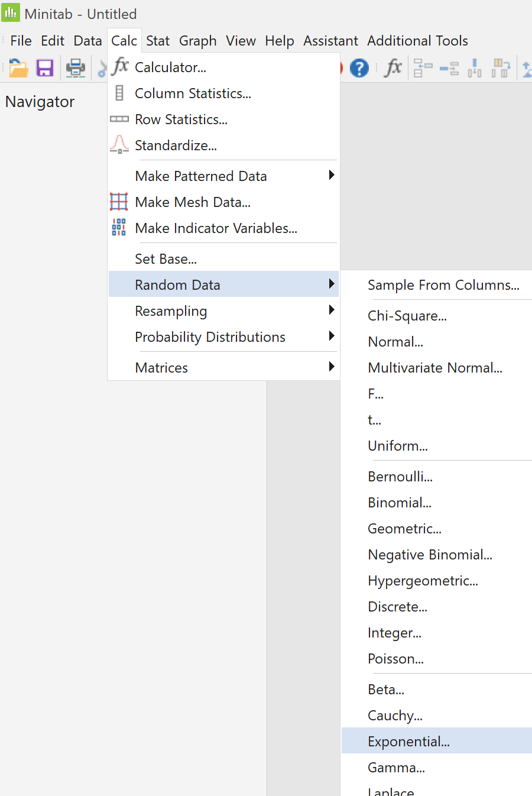Select Normal... distribution option

pos(437,342)
